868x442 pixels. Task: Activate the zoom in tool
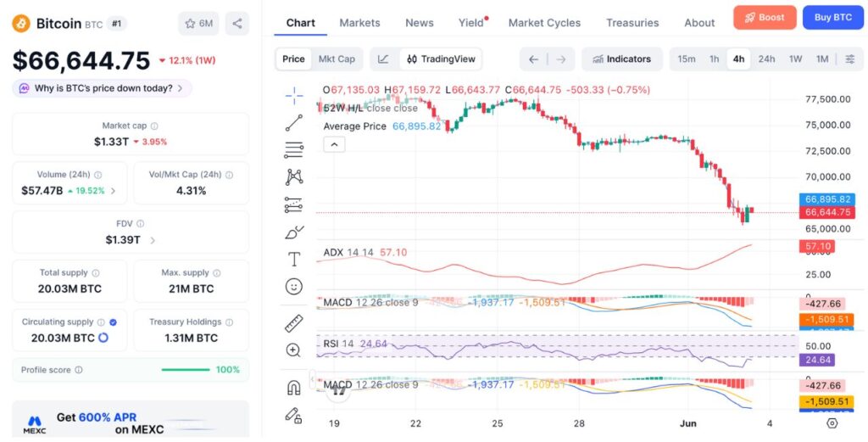click(293, 350)
